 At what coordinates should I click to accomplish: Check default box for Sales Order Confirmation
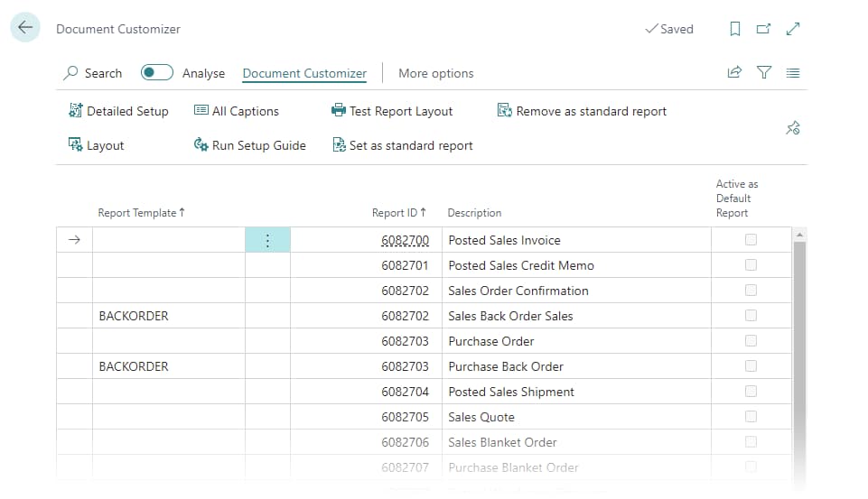(751, 290)
